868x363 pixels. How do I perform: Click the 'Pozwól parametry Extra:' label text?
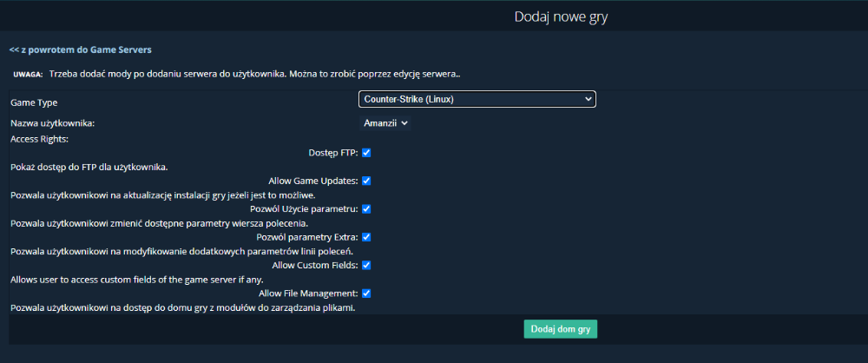tap(308, 237)
